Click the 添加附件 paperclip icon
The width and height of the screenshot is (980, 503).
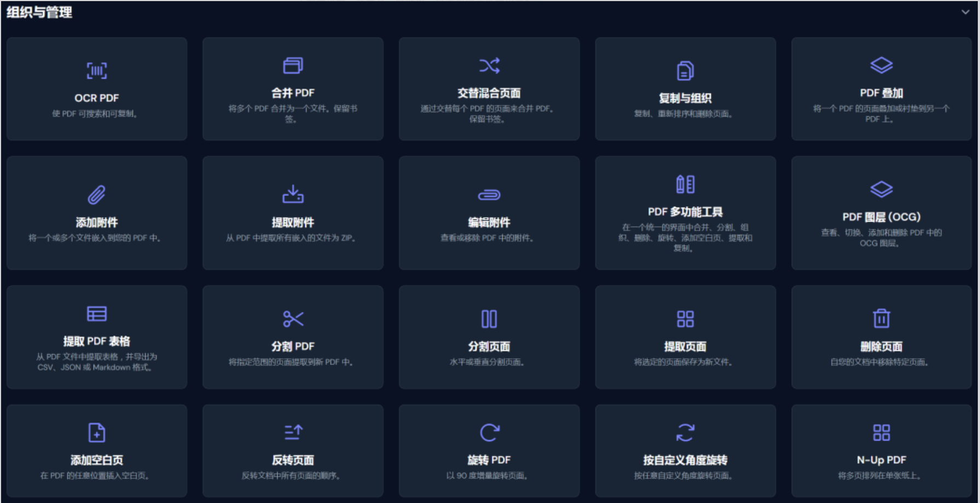click(x=97, y=195)
